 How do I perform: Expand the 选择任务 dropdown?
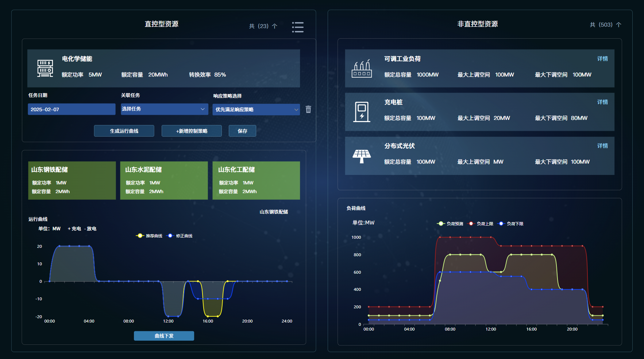(164, 109)
